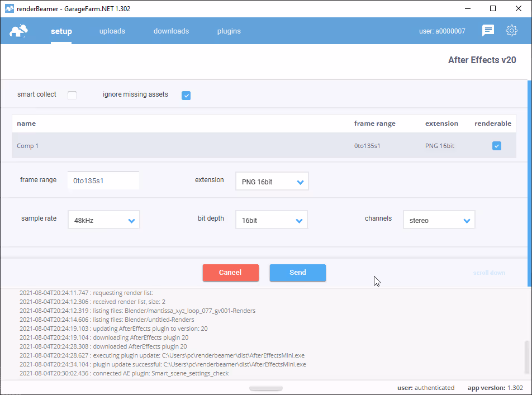This screenshot has width=532, height=395.
Task: Click the After Effects v20 heading
Action: [482, 60]
